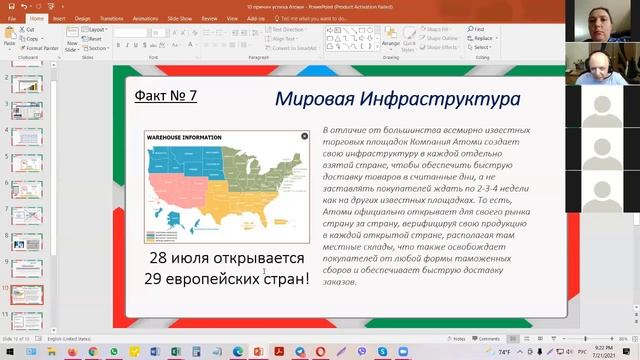
Task: Click Cut in the Clipboard group
Action: coord(27,29)
